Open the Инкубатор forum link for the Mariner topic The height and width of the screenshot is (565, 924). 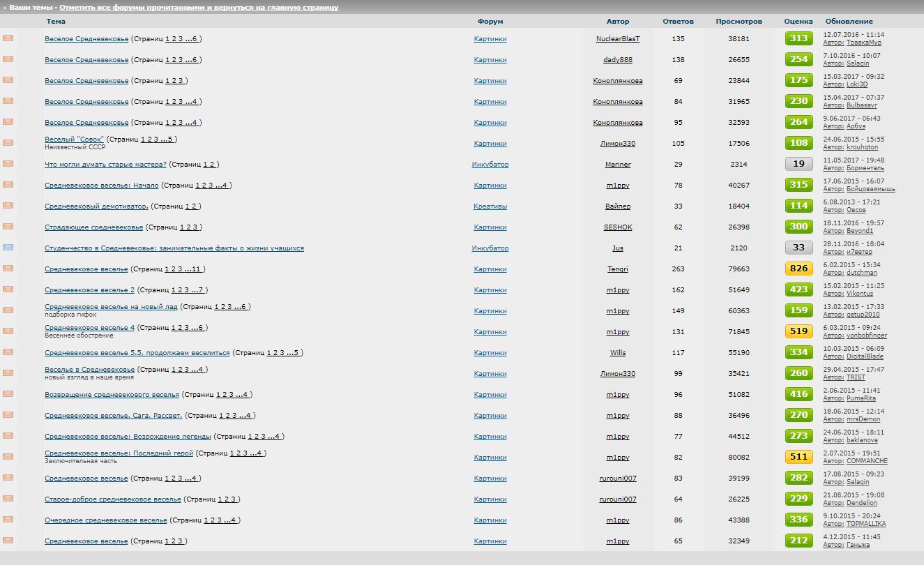[490, 165]
